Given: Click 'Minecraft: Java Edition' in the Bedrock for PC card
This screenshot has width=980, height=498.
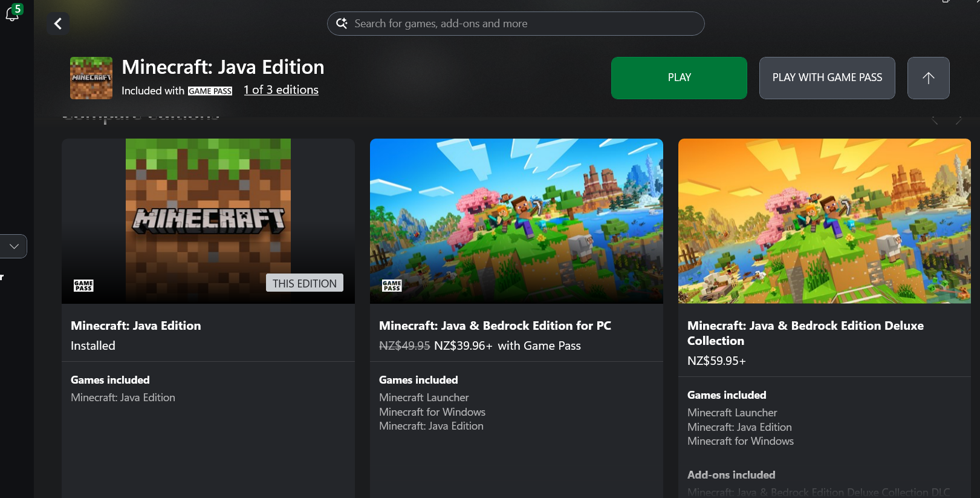Looking at the screenshot, I should point(431,426).
